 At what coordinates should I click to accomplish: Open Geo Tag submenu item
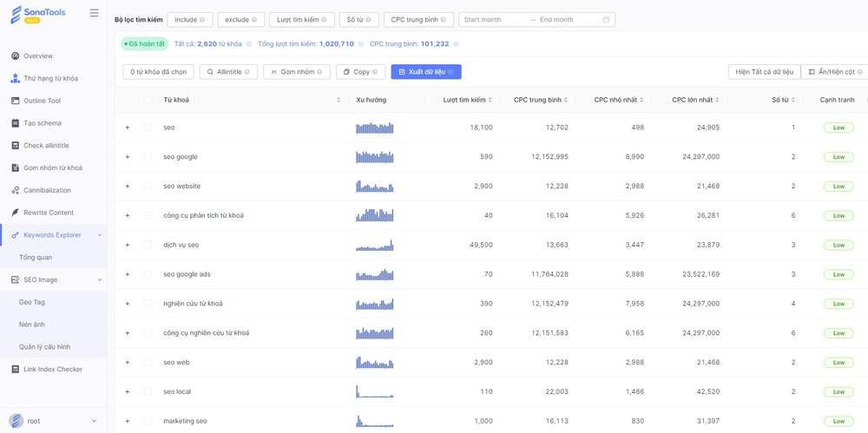pos(31,302)
